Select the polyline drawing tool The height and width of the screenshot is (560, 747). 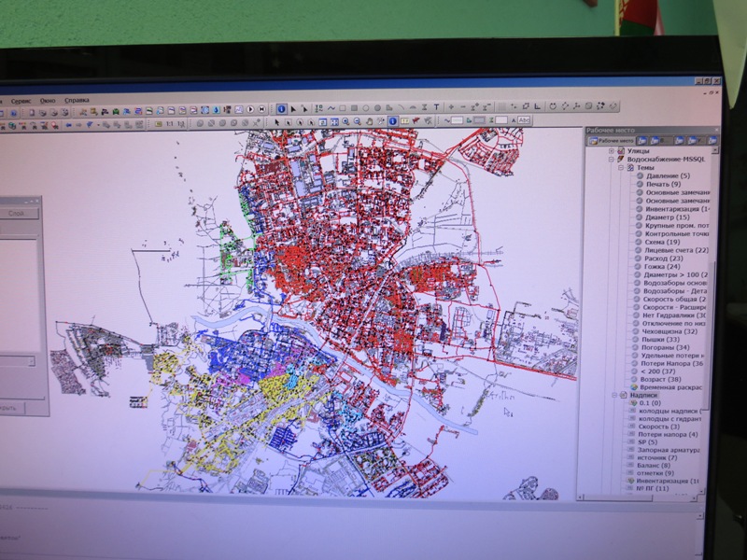[331, 107]
